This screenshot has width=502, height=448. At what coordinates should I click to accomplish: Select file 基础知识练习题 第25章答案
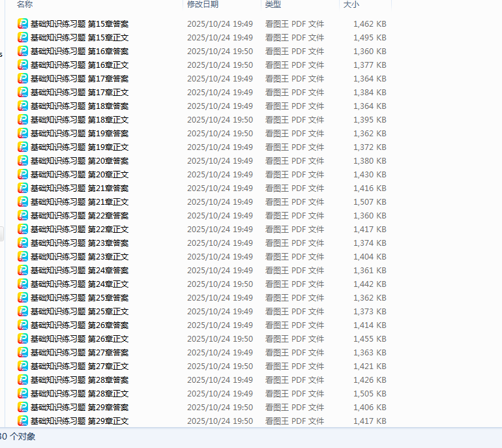coord(80,297)
